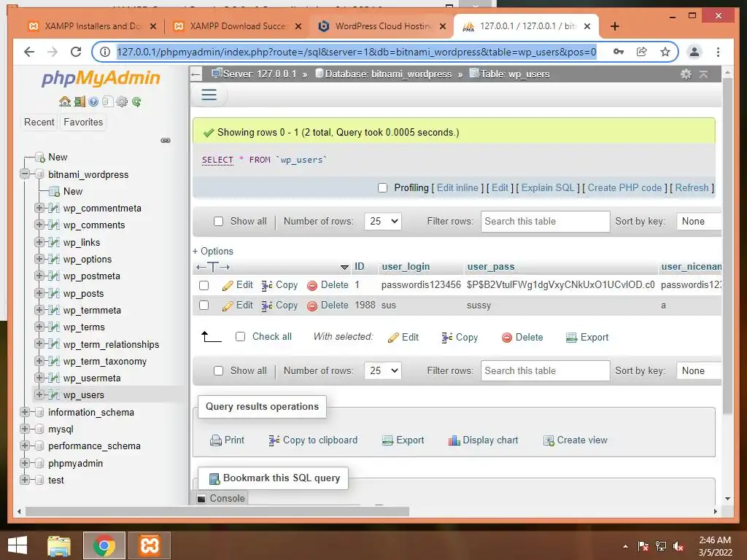747x560 pixels.
Task: Click the full texts toggle arrows icon
Action: [x=213, y=267]
